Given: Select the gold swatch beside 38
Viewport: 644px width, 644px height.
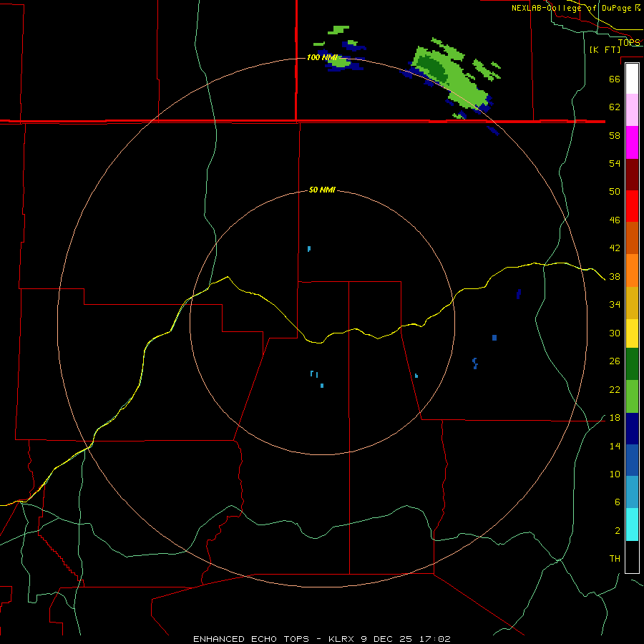Looking at the screenshot, I should click(x=632, y=303).
